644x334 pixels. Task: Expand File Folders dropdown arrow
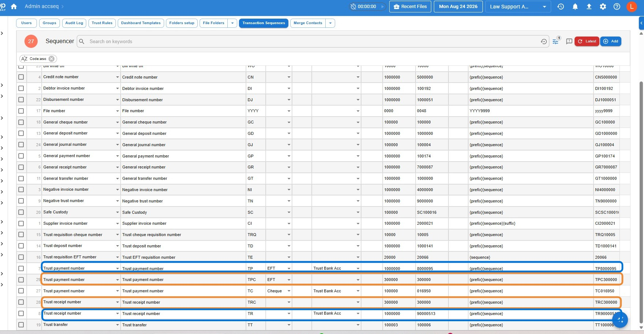[x=232, y=23]
